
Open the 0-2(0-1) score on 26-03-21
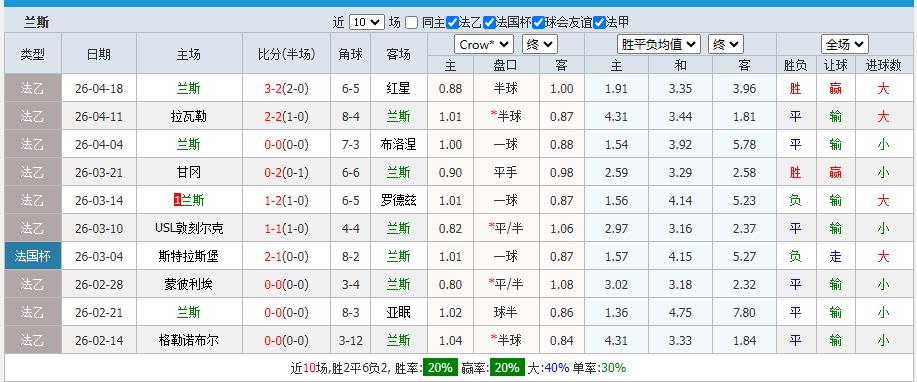click(286, 173)
